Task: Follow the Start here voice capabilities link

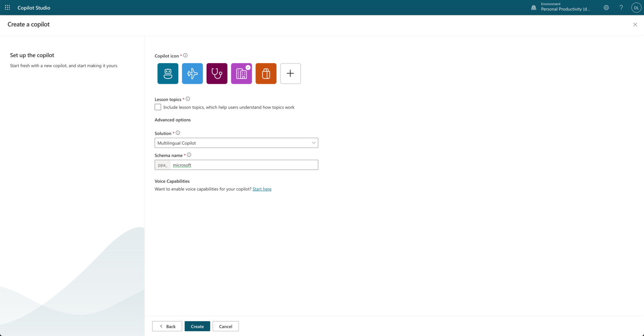Action: point(262,189)
